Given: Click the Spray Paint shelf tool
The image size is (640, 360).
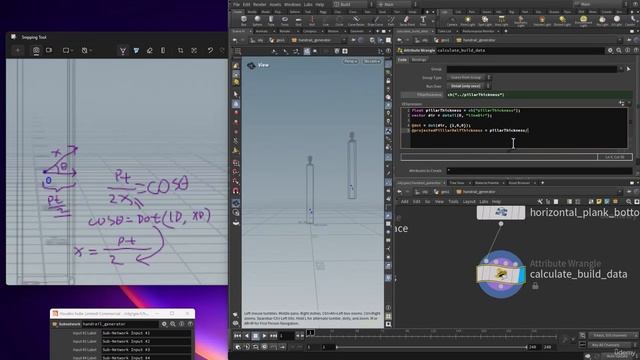Looking at the screenshot, I should point(407,20).
